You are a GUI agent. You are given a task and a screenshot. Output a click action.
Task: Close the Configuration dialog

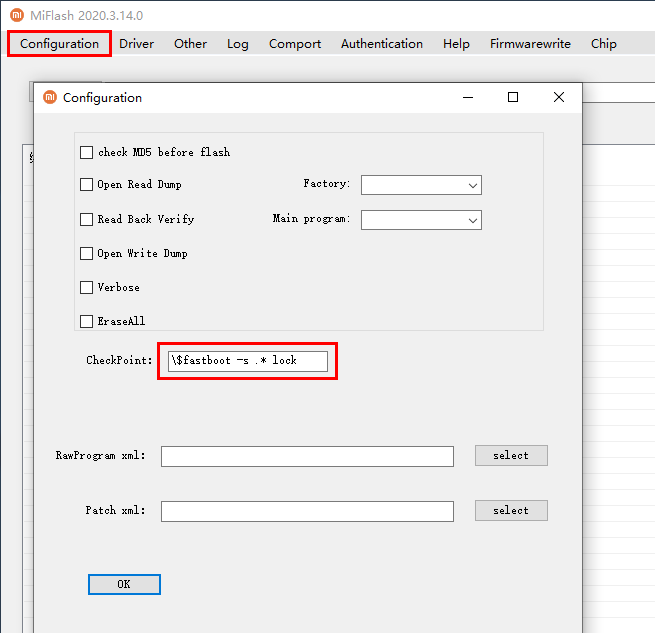pyautogui.click(x=559, y=97)
